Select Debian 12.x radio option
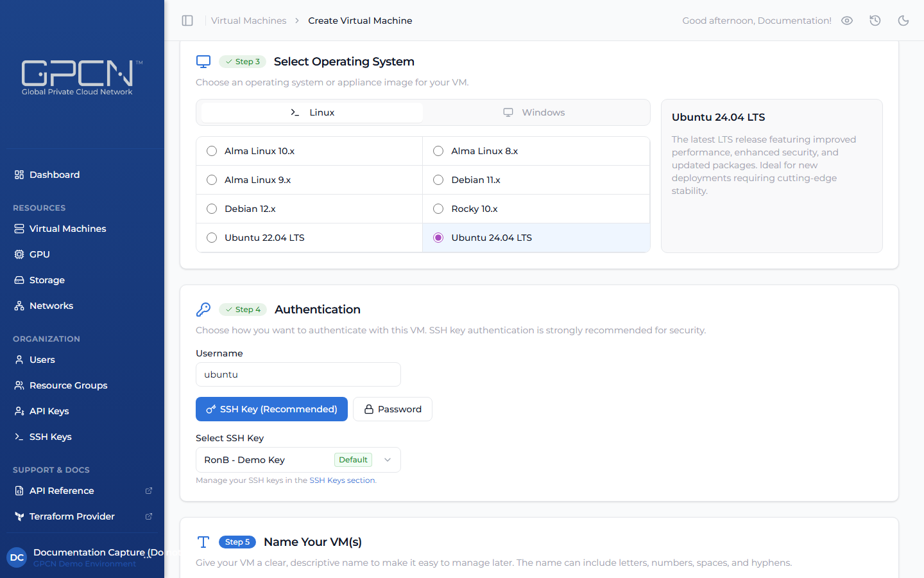 [x=212, y=209]
